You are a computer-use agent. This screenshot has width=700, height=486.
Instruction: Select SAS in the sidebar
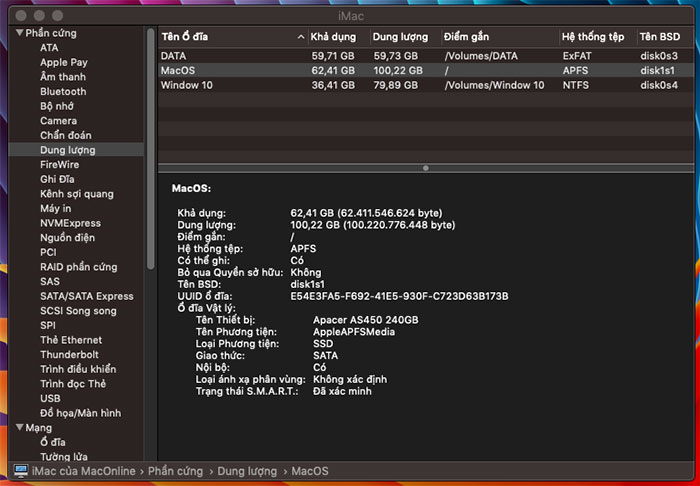(50, 282)
